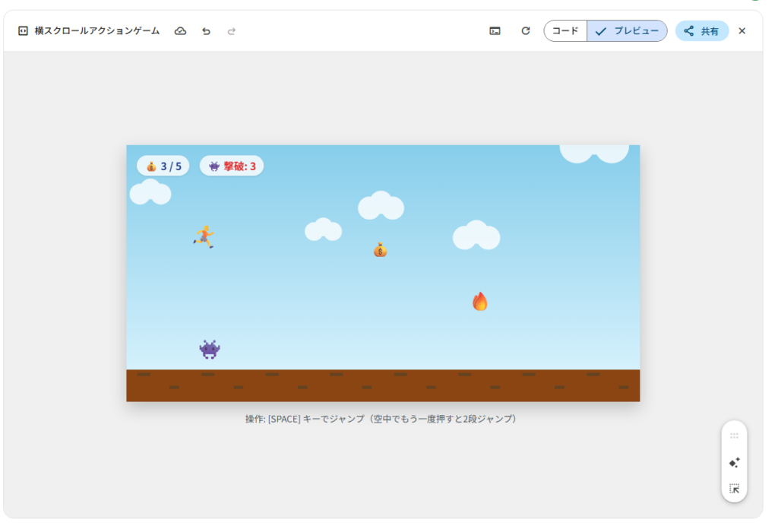Switch to the コード view
This screenshot has width=778, height=532.
click(565, 31)
